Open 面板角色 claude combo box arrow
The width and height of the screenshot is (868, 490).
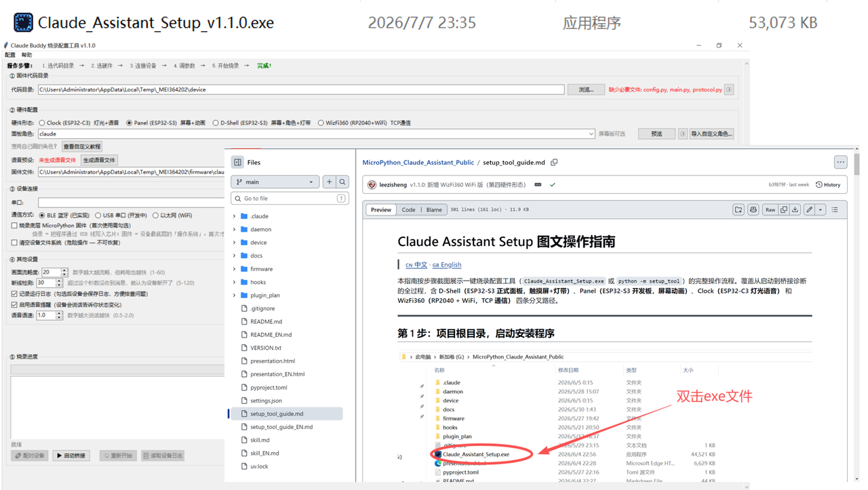[591, 134]
